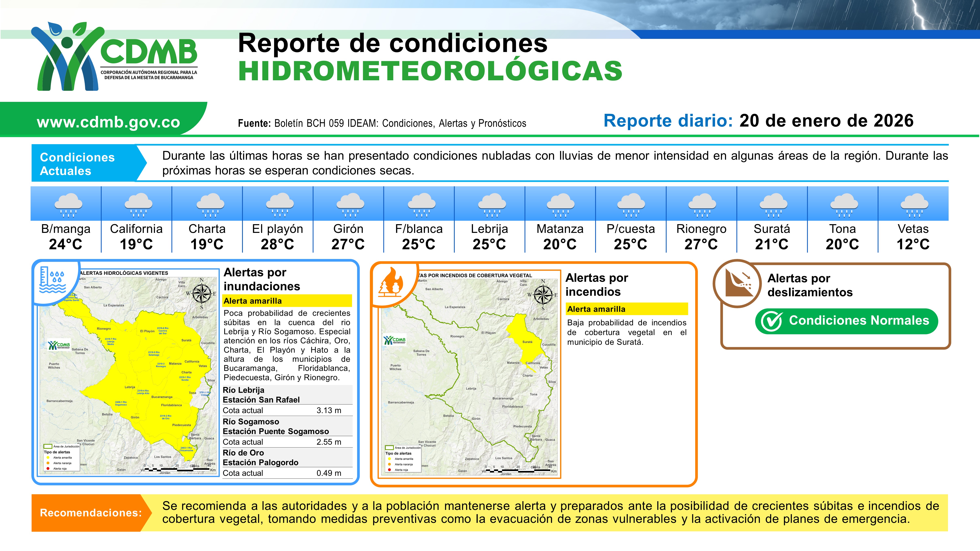This screenshot has height=551, width=980.
Task: Select the orange Recomendaciones label
Action: (90, 513)
